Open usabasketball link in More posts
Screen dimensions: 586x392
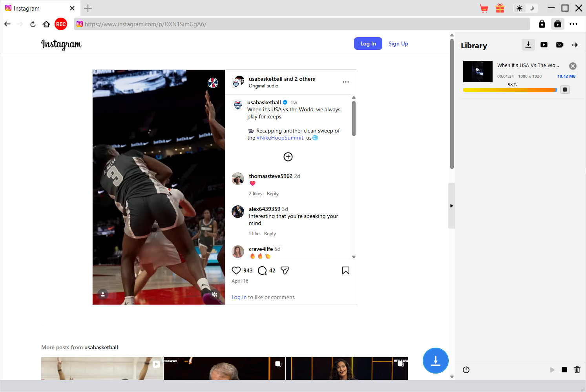point(101,347)
